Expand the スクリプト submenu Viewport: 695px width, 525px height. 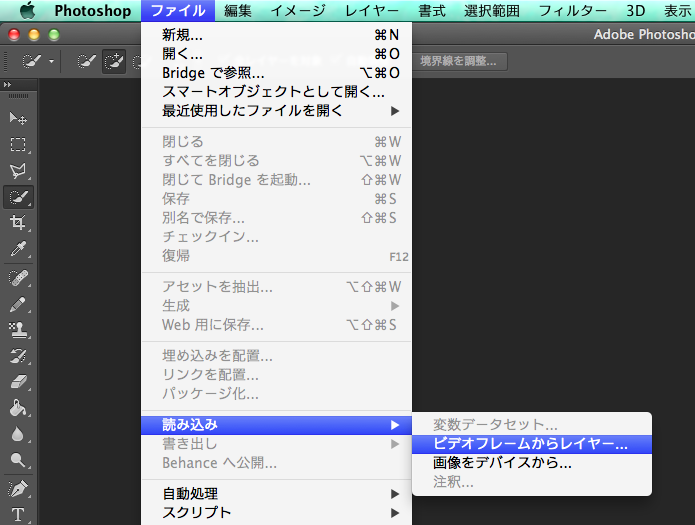277,513
